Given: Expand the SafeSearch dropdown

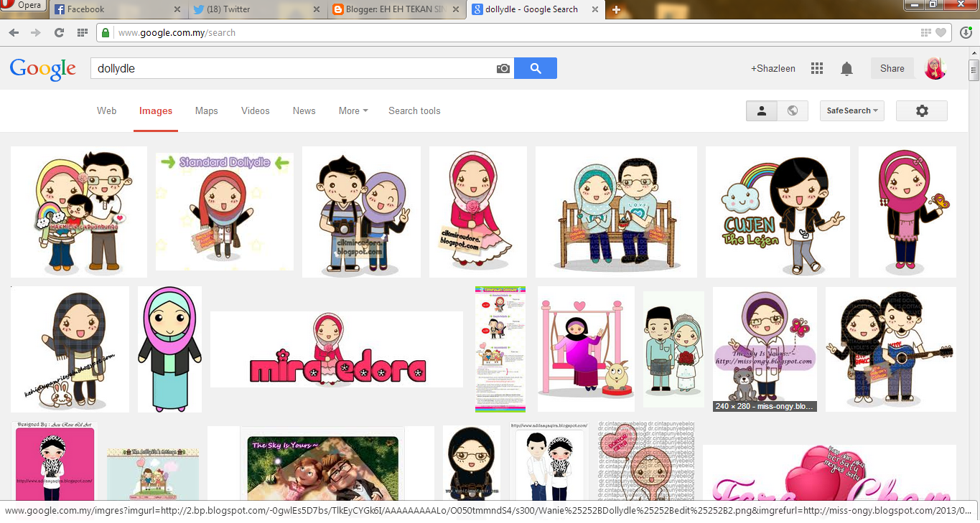Looking at the screenshot, I should tap(852, 110).
